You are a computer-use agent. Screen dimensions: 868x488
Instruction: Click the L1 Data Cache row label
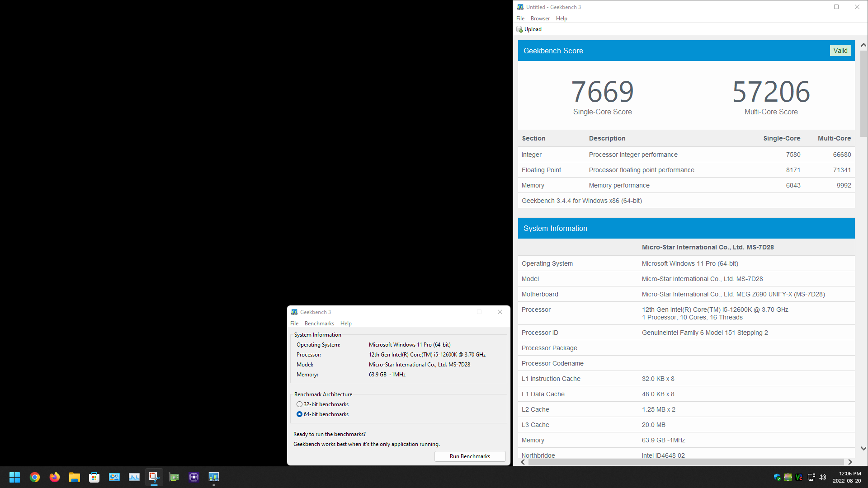point(543,394)
